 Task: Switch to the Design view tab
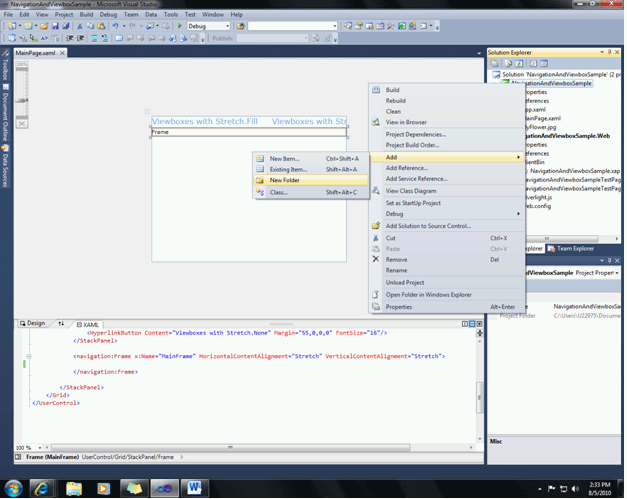coord(33,324)
